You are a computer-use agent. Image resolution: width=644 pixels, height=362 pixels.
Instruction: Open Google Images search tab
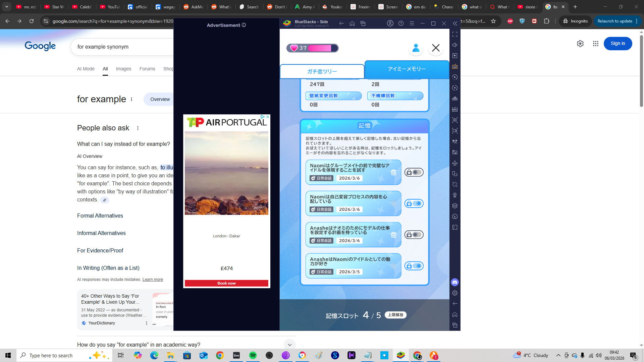tap(123, 69)
